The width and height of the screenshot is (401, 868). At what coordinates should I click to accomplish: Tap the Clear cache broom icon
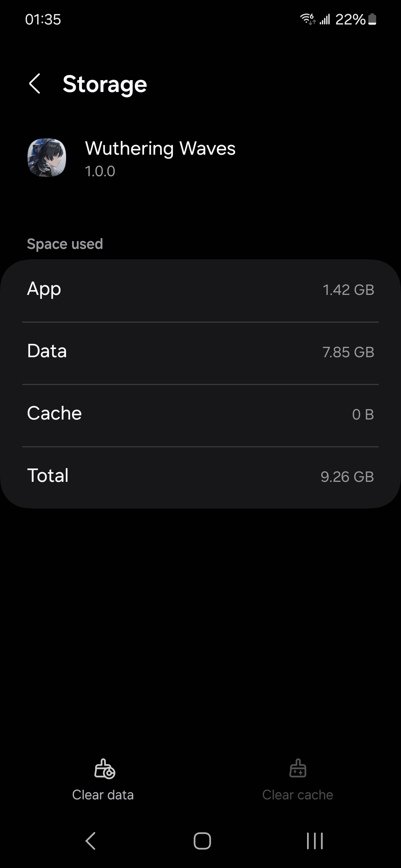[x=297, y=768]
